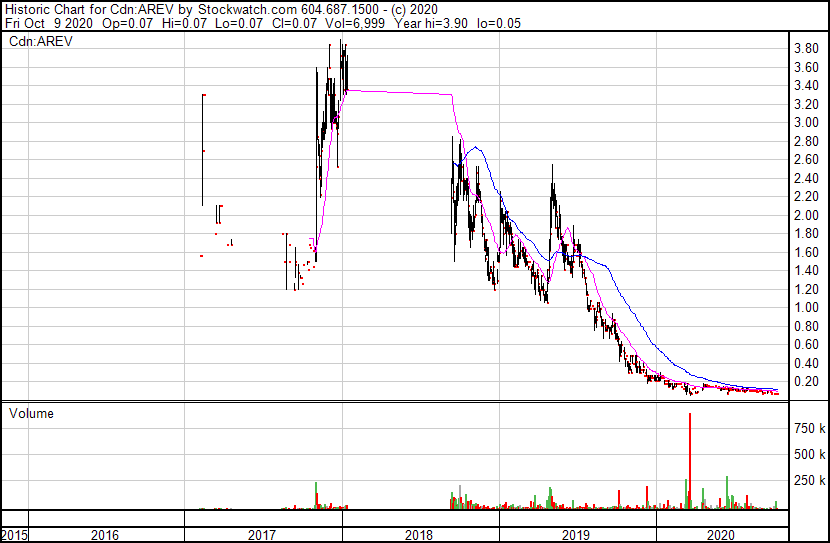Click the 2017 year label on time axis
Screen dimensions: 830x543
coord(262,535)
